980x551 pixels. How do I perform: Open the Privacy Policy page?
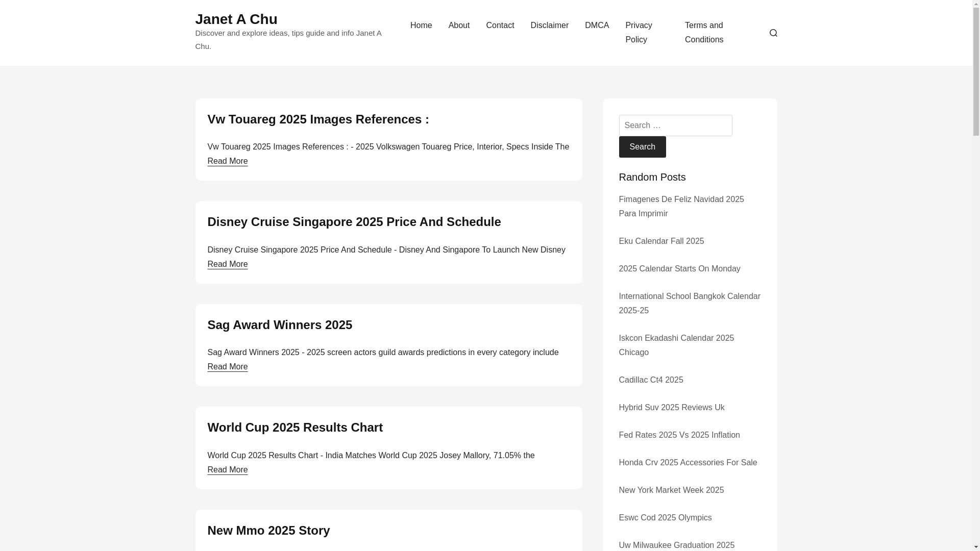pyautogui.click(x=639, y=33)
